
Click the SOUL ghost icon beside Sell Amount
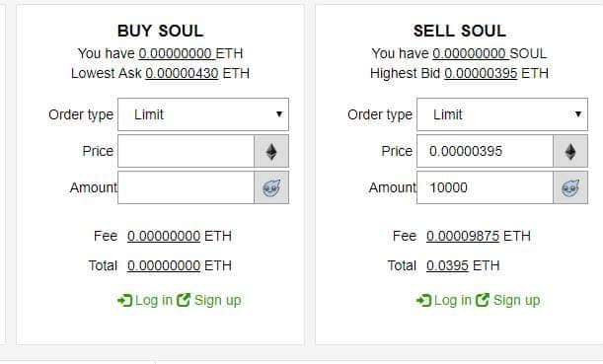570,188
